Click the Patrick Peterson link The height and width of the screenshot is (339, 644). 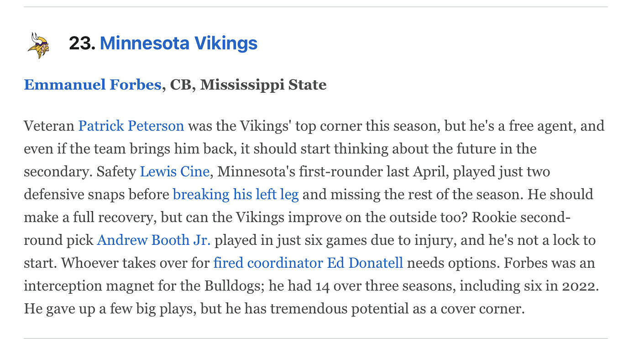[131, 126]
